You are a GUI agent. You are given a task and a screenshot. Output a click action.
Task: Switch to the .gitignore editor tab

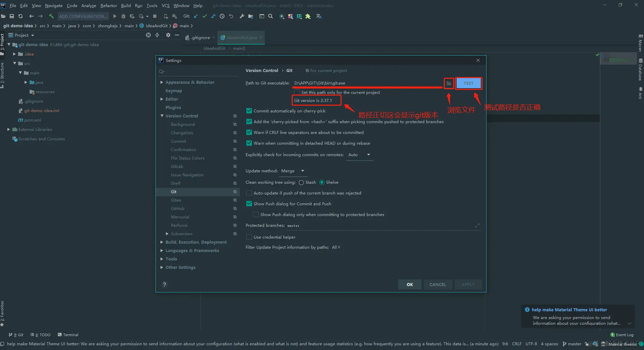[200, 38]
